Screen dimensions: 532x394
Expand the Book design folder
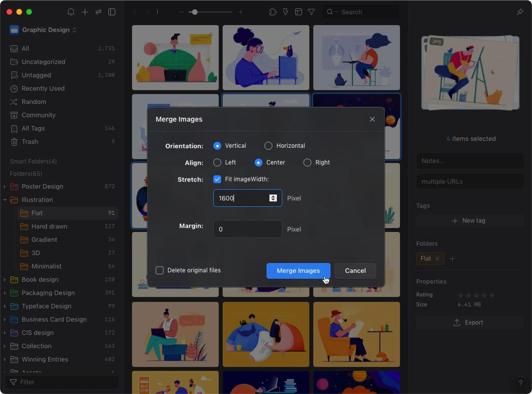pyautogui.click(x=5, y=280)
